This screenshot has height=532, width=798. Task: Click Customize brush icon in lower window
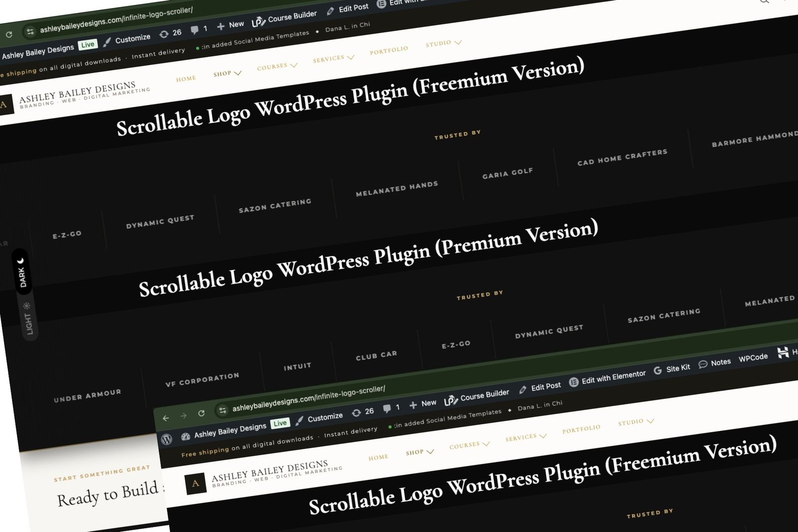[x=299, y=421]
